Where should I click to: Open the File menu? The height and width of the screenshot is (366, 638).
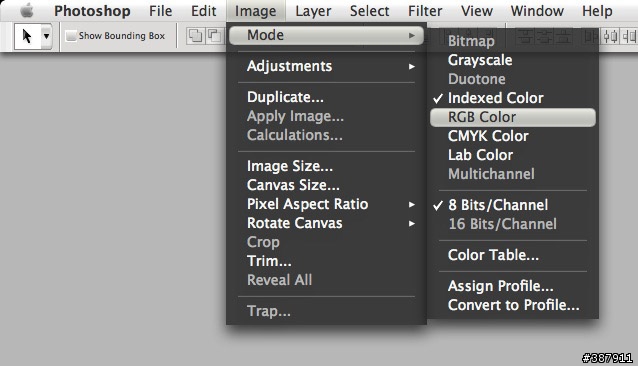click(x=160, y=11)
